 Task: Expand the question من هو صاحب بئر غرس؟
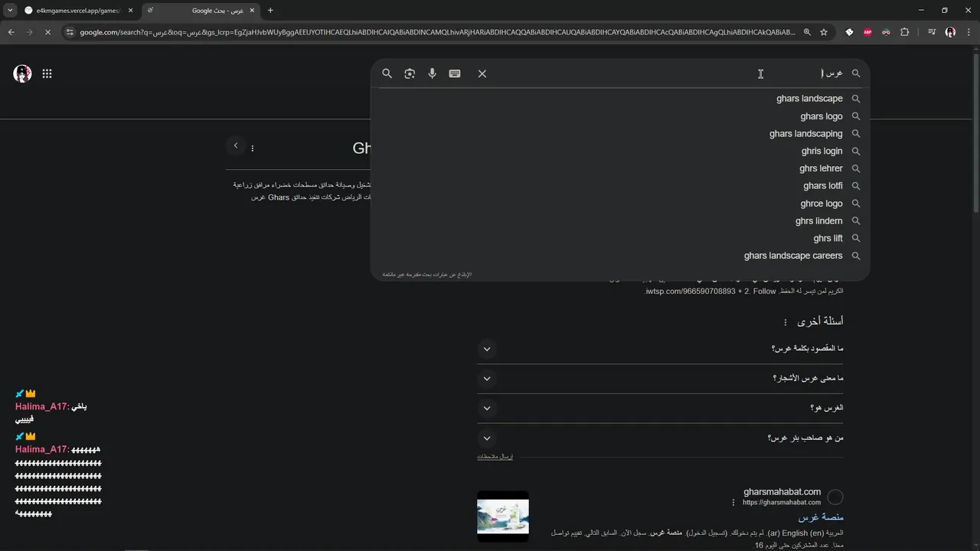click(660, 438)
